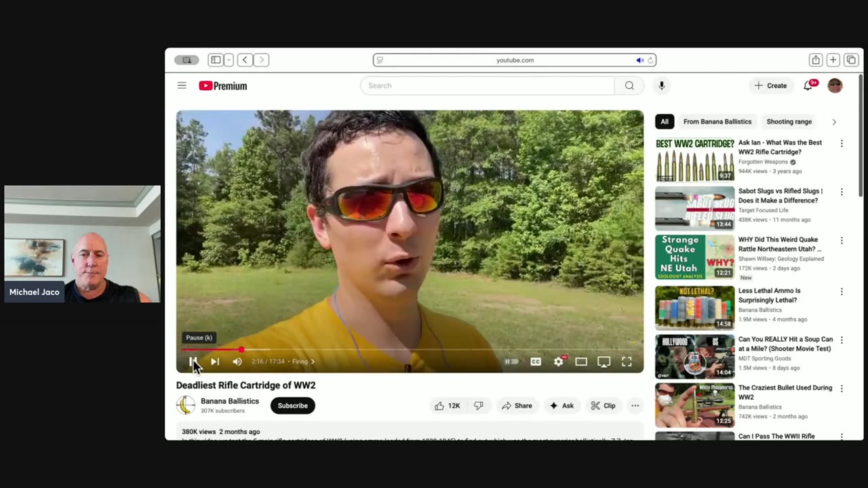Subscribe to Banana Ballistics
The width and height of the screenshot is (868, 488).
click(x=292, y=406)
